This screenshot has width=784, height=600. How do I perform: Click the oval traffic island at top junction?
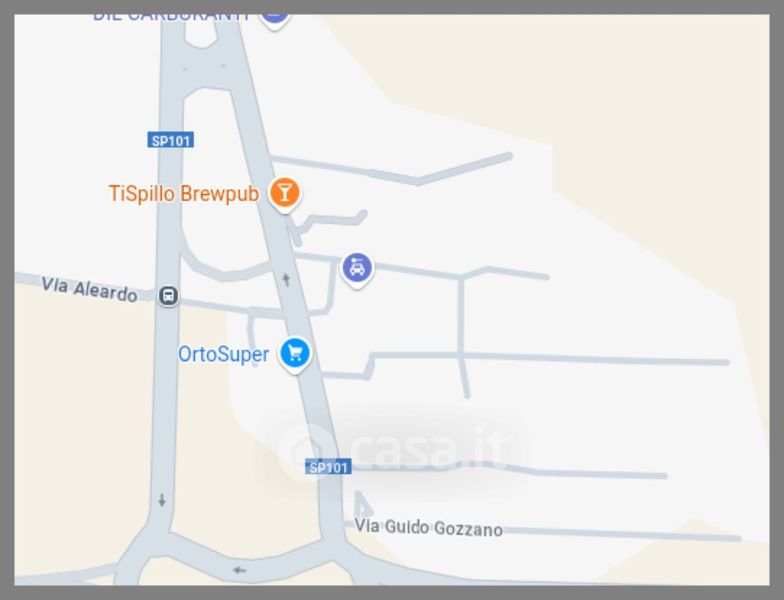tap(201, 31)
